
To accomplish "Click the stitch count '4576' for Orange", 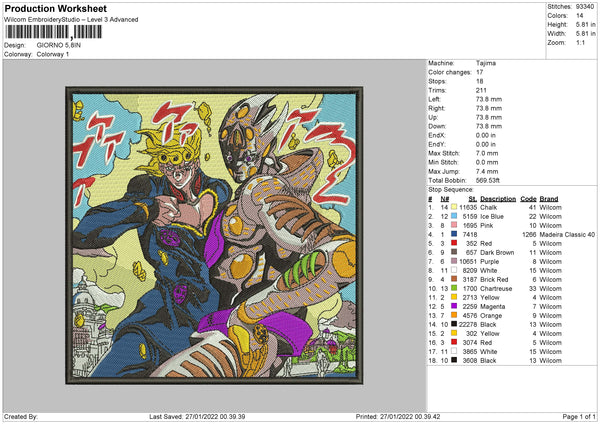I will click(x=470, y=316).
